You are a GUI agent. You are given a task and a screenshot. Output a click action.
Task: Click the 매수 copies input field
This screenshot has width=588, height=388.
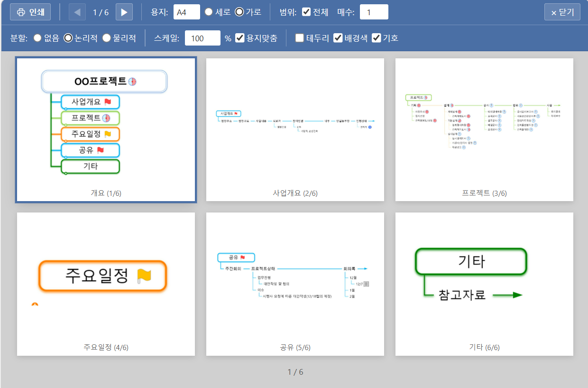[373, 11]
